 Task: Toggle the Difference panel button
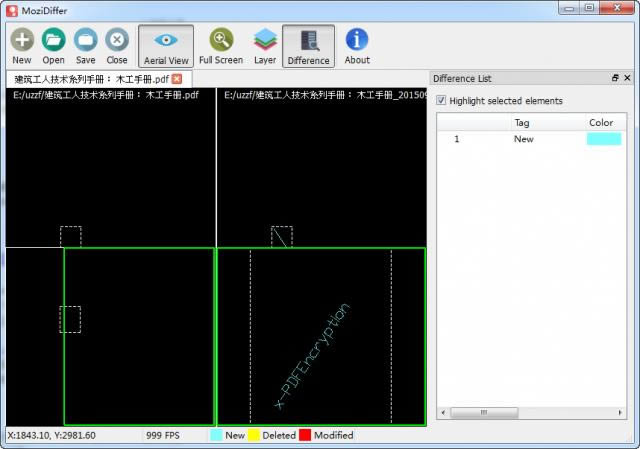point(309,46)
